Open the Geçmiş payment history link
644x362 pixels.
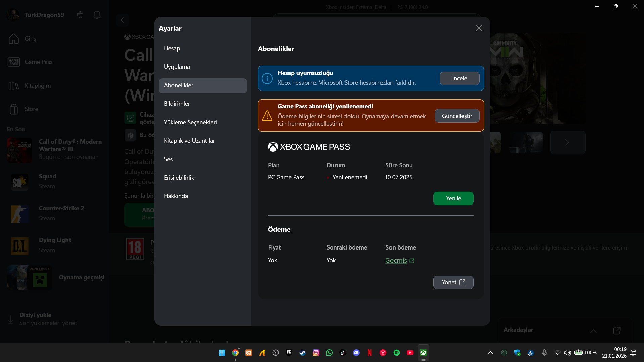pos(400,260)
